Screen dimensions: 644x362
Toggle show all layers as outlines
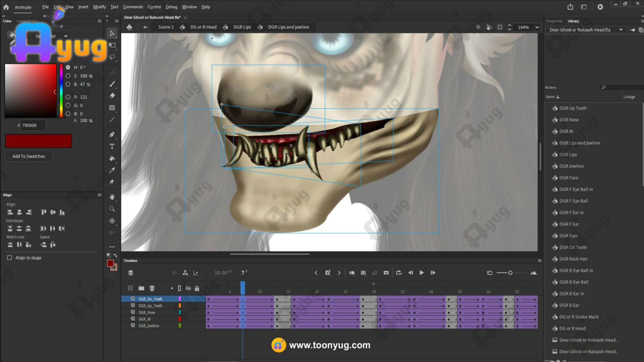[179, 288]
